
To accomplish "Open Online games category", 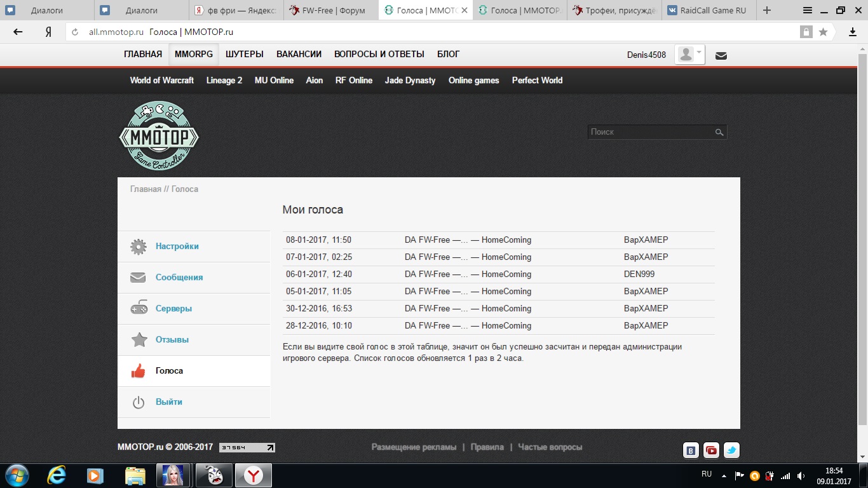I will click(x=474, y=81).
